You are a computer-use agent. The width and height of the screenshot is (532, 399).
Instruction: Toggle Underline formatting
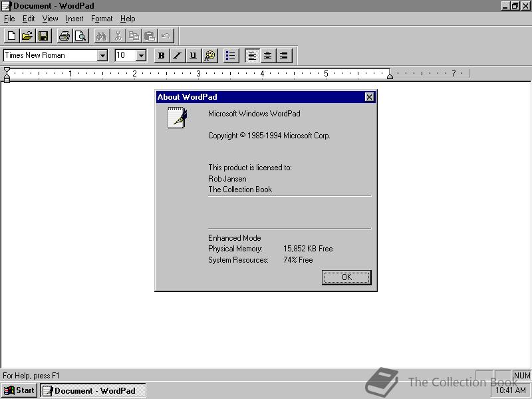(194, 56)
